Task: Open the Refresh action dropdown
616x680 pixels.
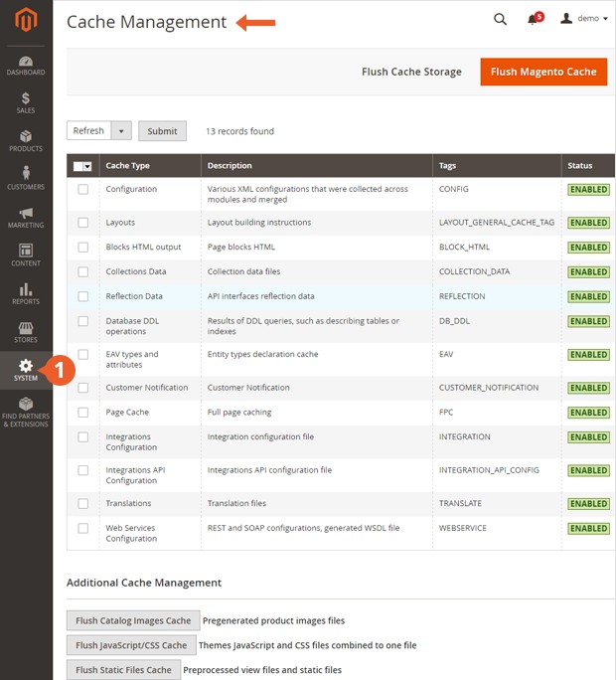Action: [121, 131]
